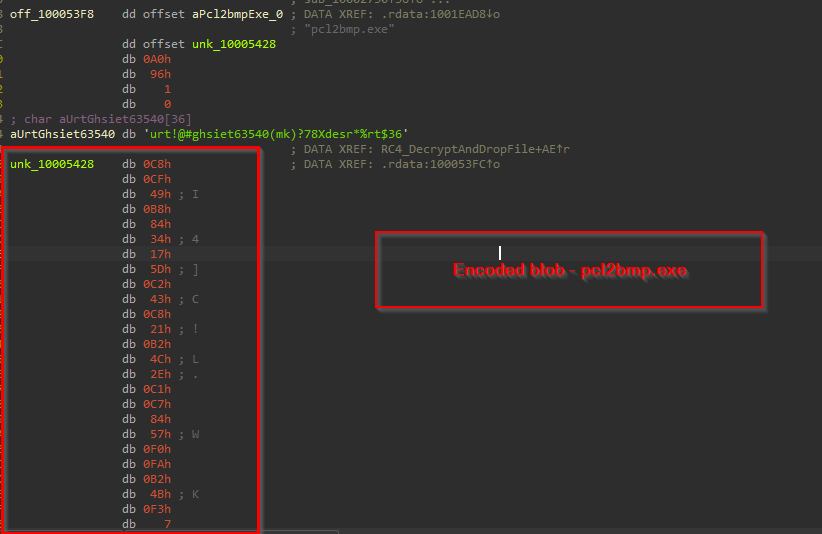Viewport: 822px width, 534px height.
Task: Click the 'urt!@#ghsiet63540(mk)?78Xdesr*%rt$36' string
Action: click(276, 134)
